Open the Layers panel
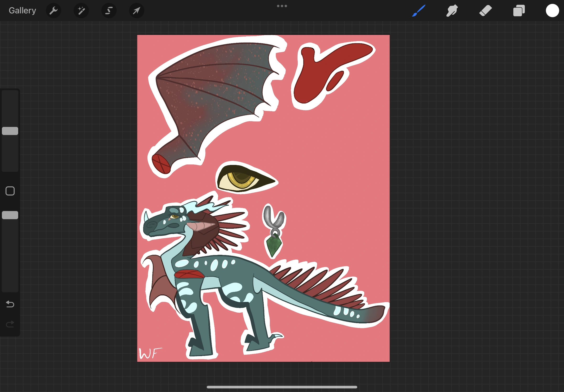The width and height of the screenshot is (564, 392). tap(519, 11)
